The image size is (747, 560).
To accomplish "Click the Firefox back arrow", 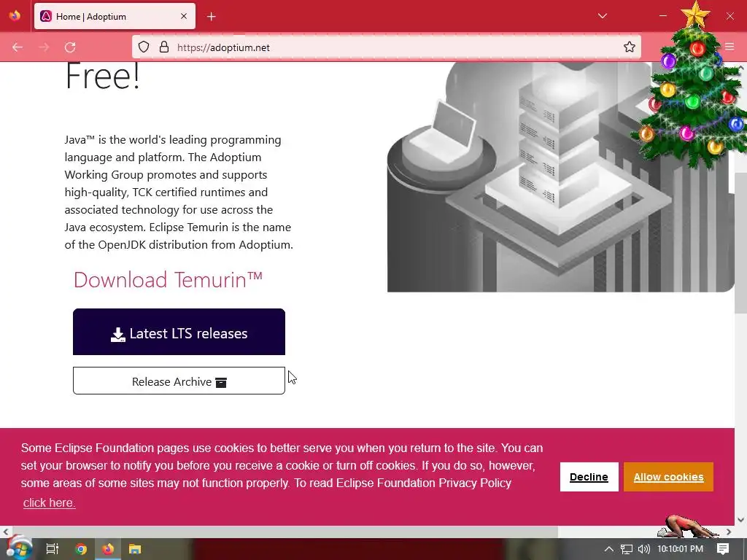I will [18, 47].
